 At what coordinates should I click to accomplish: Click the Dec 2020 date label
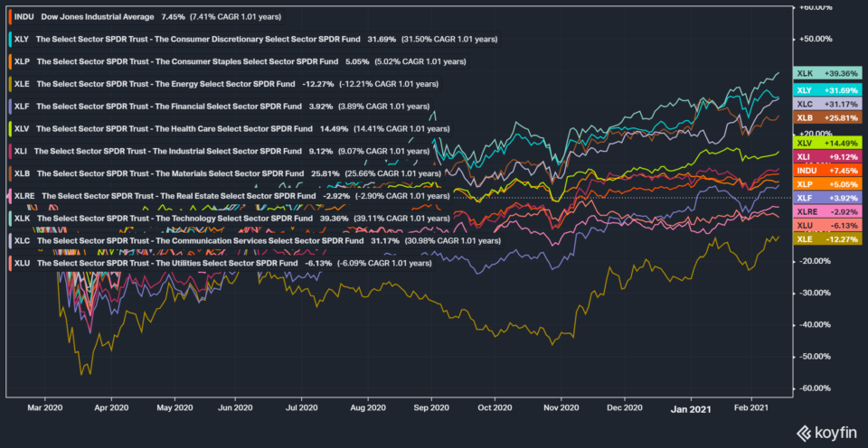click(625, 407)
